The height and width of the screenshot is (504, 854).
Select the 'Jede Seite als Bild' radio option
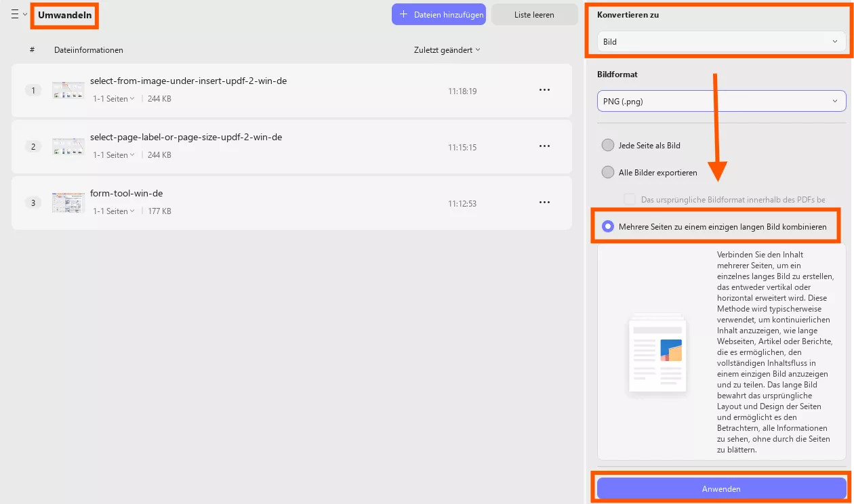608,145
